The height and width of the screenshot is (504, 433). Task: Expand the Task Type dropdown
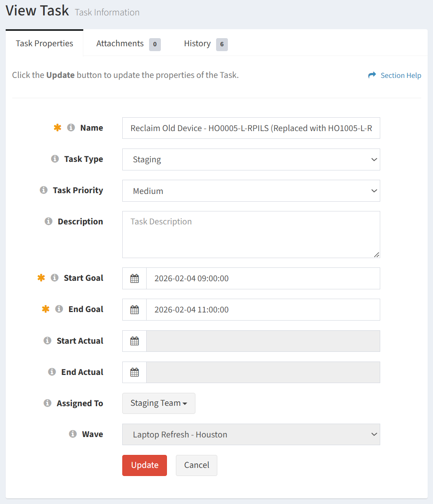tap(251, 159)
